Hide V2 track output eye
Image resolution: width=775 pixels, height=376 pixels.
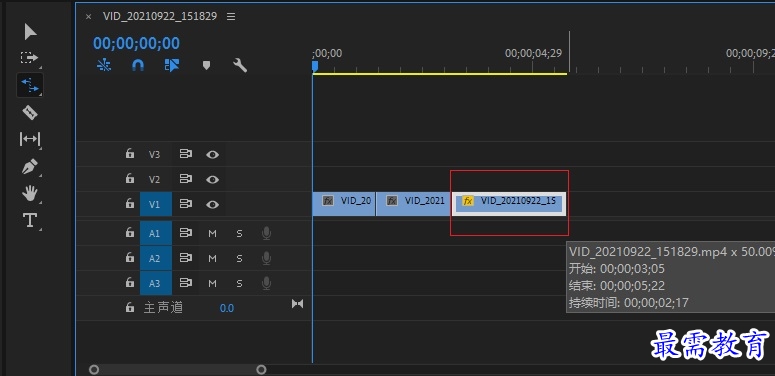point(213,179)
